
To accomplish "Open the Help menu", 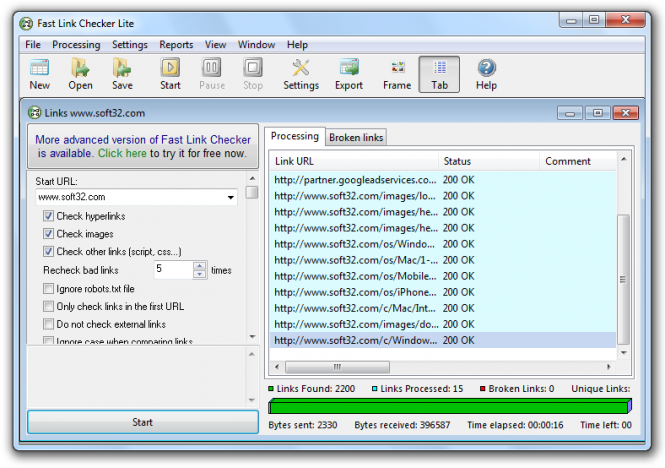I will (x=297, y=45).
